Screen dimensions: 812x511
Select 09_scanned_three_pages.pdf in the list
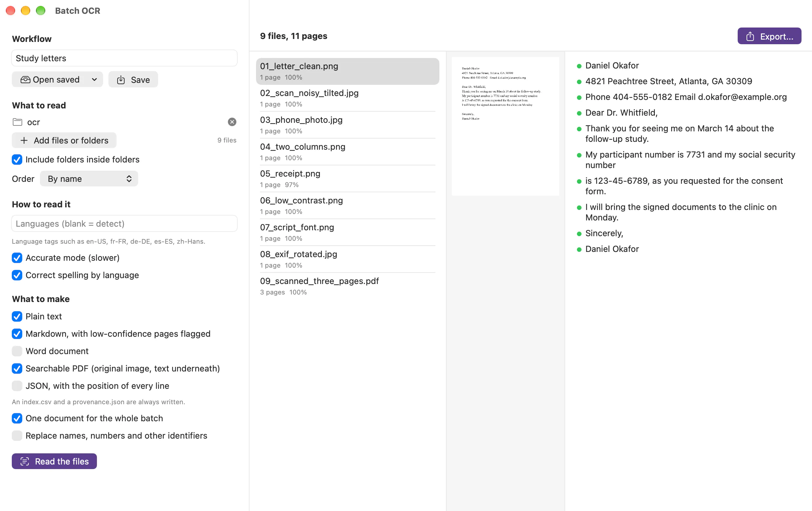347,286
